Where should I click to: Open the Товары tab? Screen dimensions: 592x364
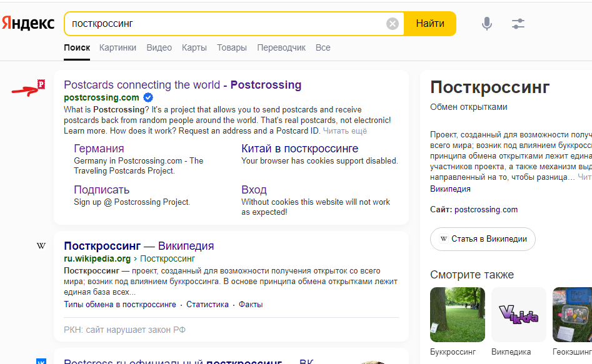pos(232,47)
